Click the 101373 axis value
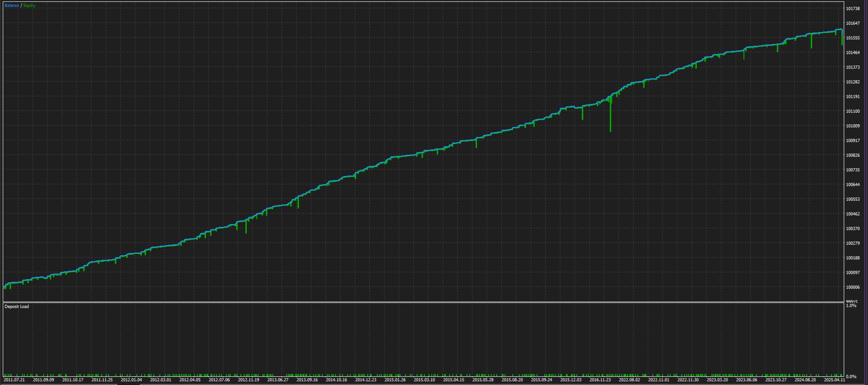Viewport: 868px width, 385px height. tap(853, 67)
